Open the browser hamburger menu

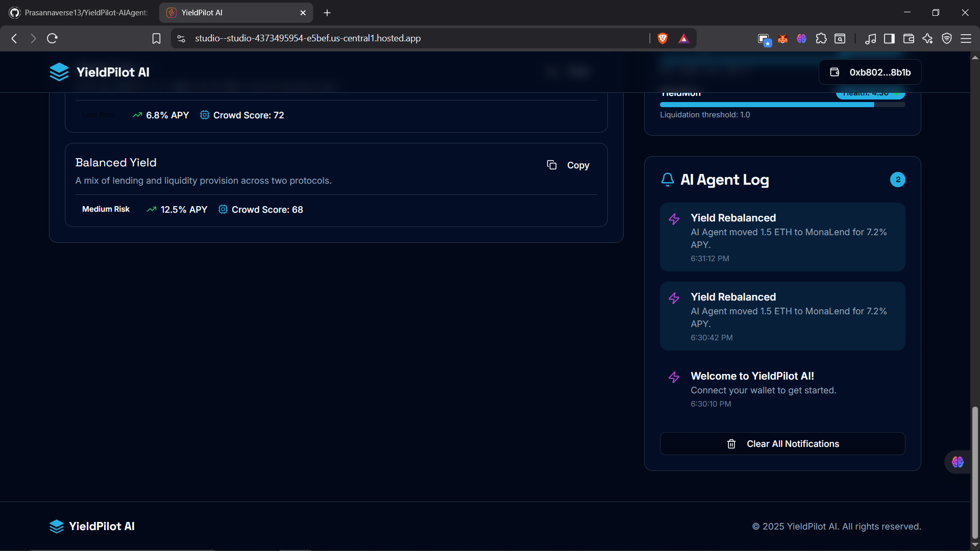pos(966,38)
